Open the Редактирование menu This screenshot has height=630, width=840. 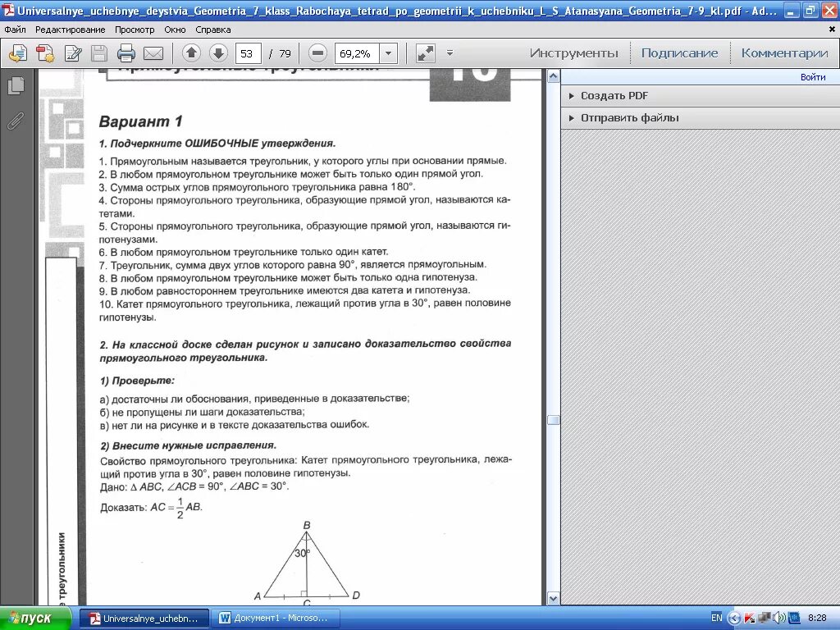(x=71, y=30)
